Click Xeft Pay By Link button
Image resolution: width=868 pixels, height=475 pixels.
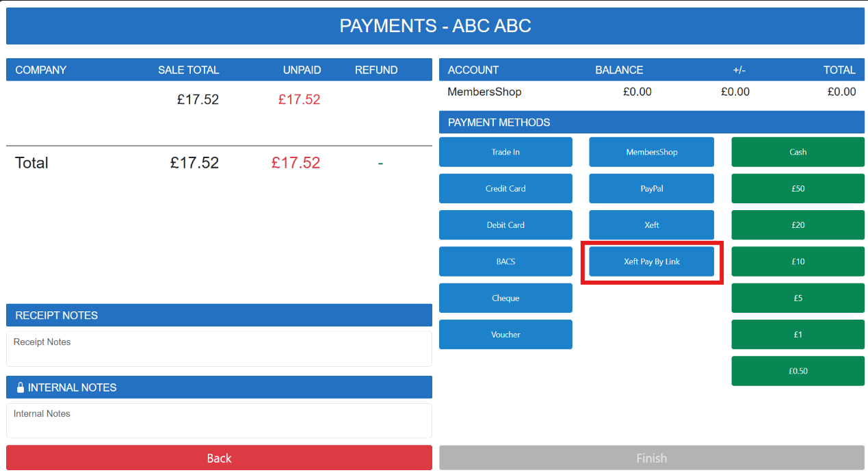coord(651,261)
